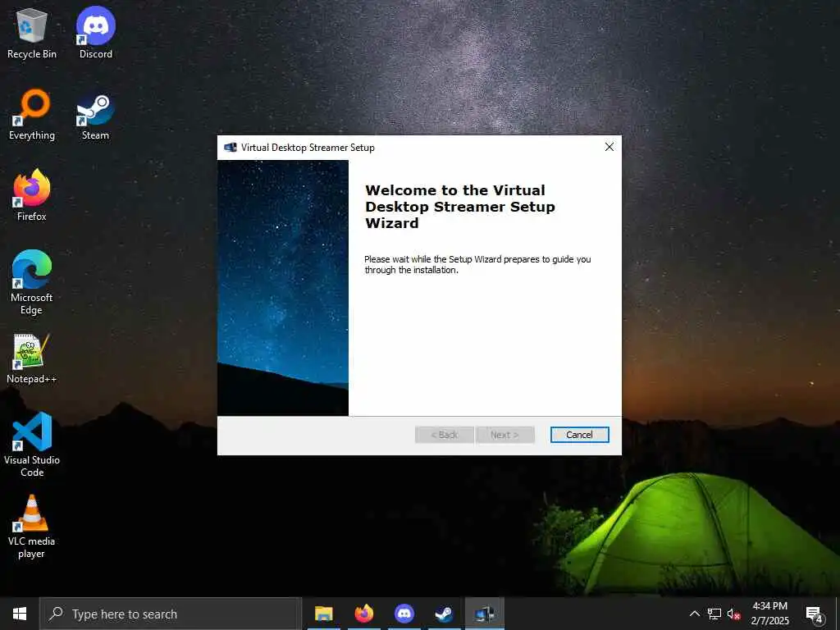
Task: Open the muted volume tray icon
Action: (x=734, y=614)
